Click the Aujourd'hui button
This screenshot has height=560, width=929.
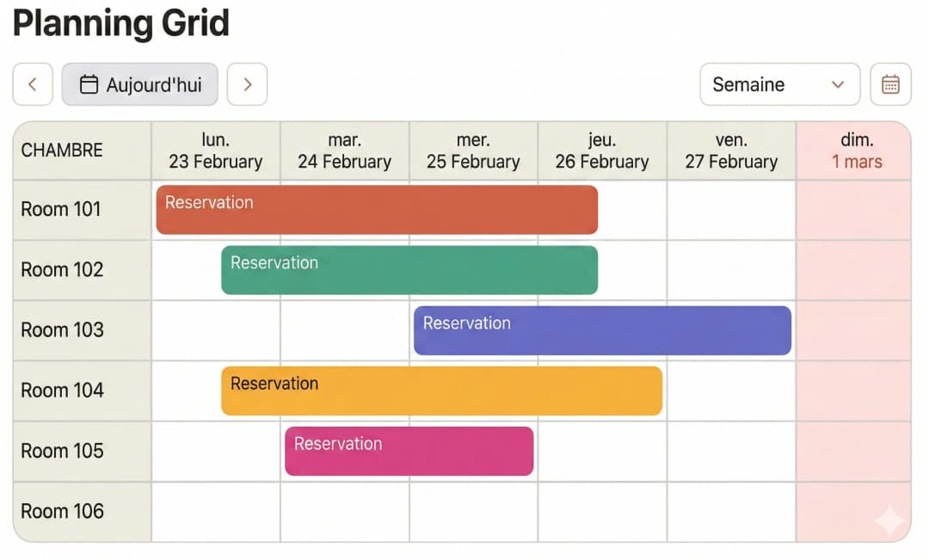pyautogui.click(x=139, y=84)
